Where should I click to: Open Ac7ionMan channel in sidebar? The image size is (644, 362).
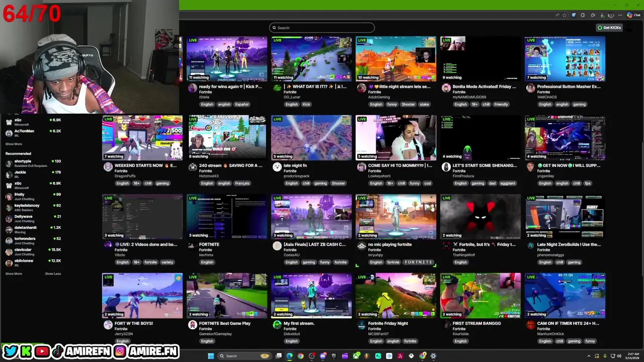[33, 133]
